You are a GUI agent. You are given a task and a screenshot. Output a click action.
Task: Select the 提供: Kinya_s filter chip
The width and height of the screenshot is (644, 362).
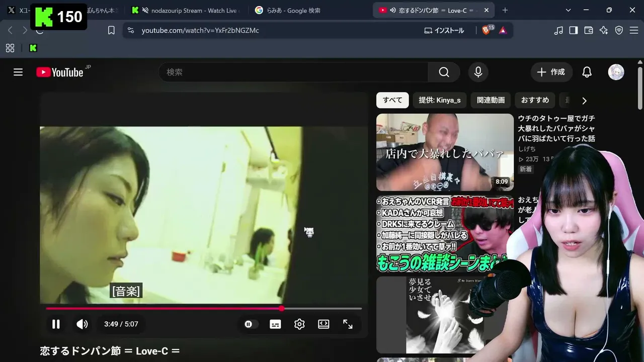point(440,100)
